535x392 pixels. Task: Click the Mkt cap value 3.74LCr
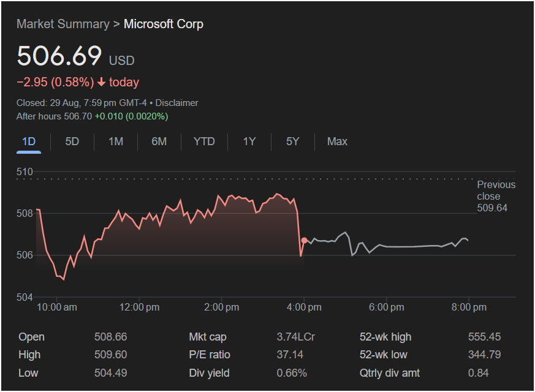[296, 337]
